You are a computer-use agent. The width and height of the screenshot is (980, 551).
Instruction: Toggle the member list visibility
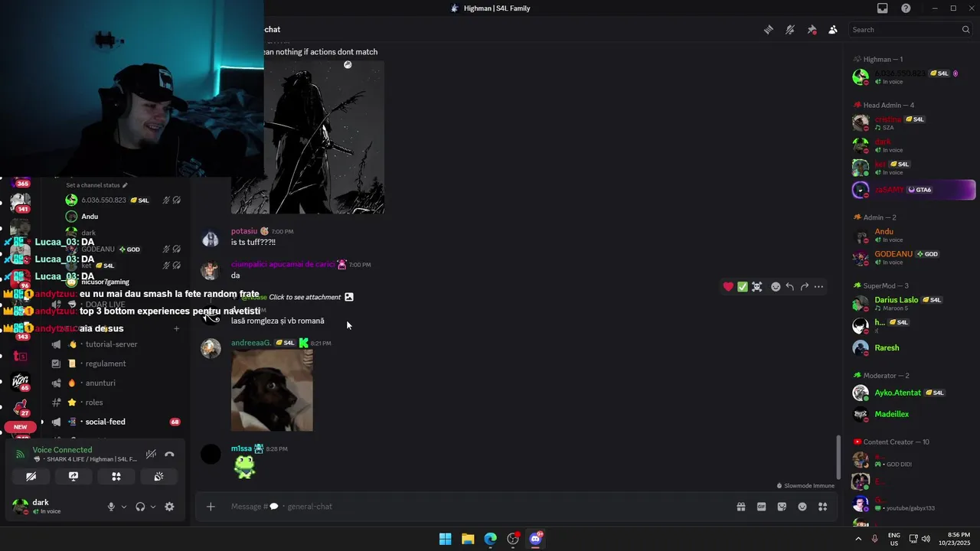(833, 30)
